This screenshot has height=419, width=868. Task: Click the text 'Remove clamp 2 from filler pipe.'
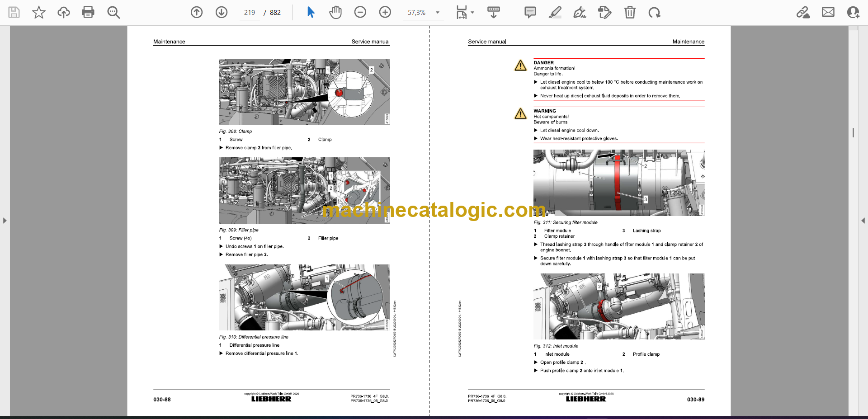[259, 148]
